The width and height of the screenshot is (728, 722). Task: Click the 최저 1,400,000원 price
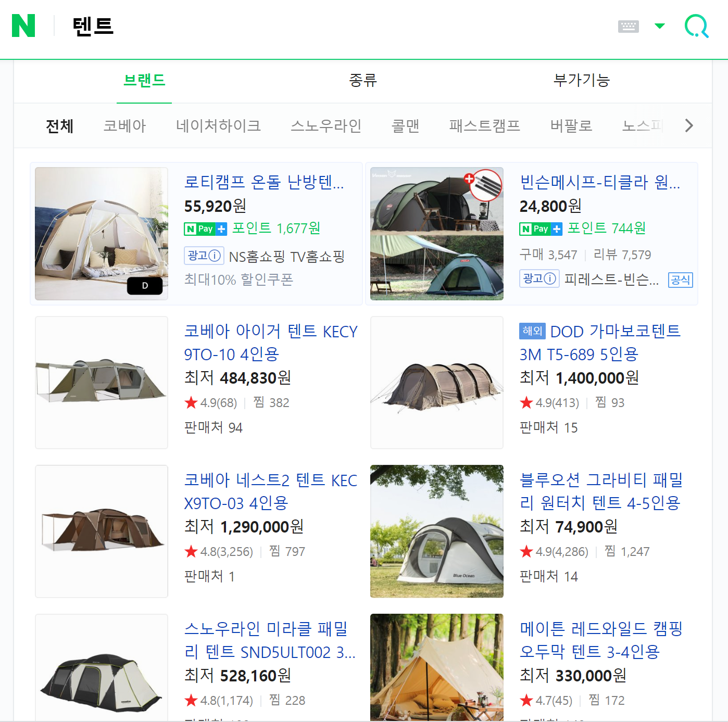(579, 378)
